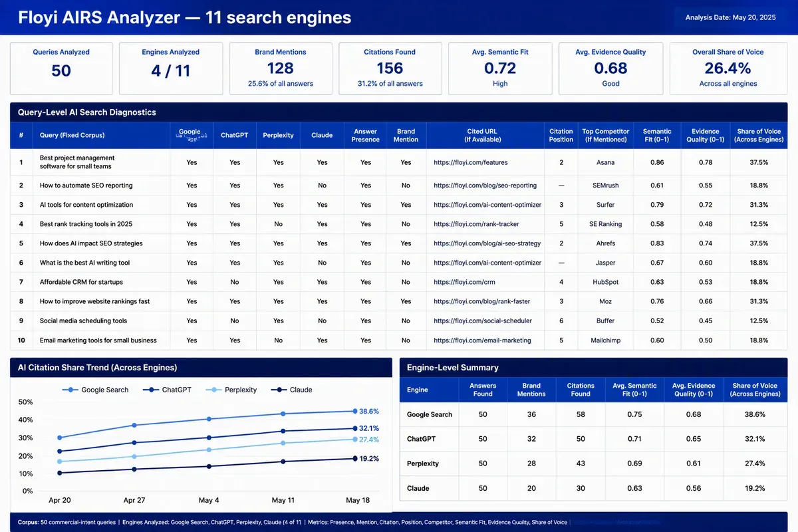Click the 38.6% data label on the chart
Viewport: 798px width, 532px height.
tap(369, 411)
